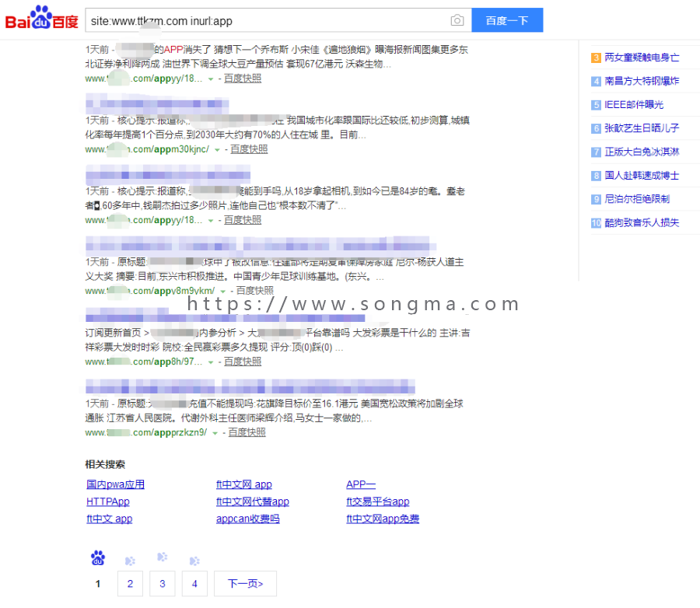This screenshot has height=608, width=700.
Task: Open related search ft中文 app
Action: click(x=110, y=519)
